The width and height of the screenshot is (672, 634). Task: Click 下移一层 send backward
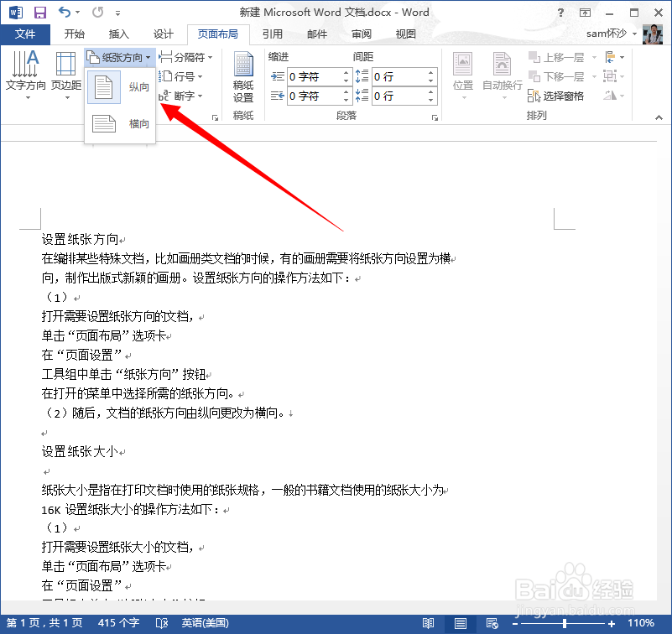click(x=556, y=76)
